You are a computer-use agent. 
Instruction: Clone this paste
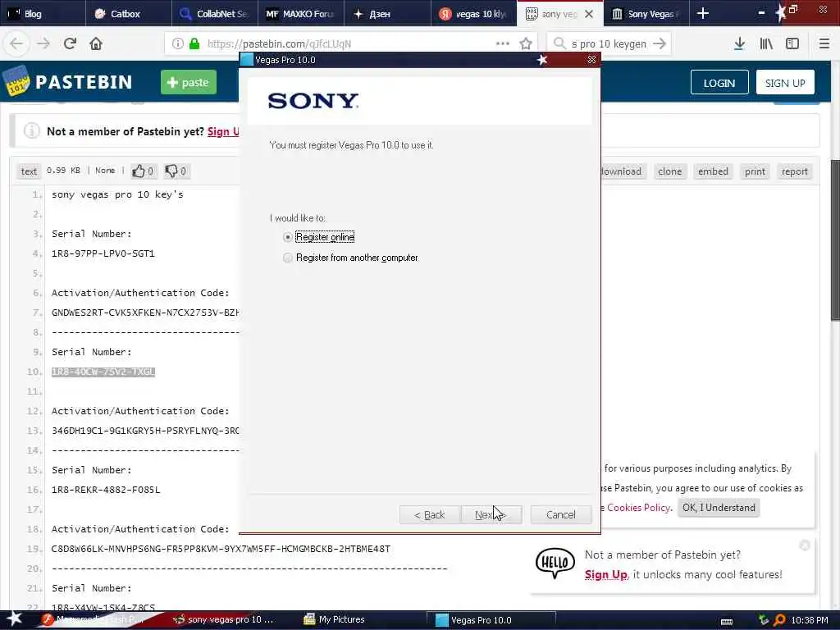pos(669,171)
